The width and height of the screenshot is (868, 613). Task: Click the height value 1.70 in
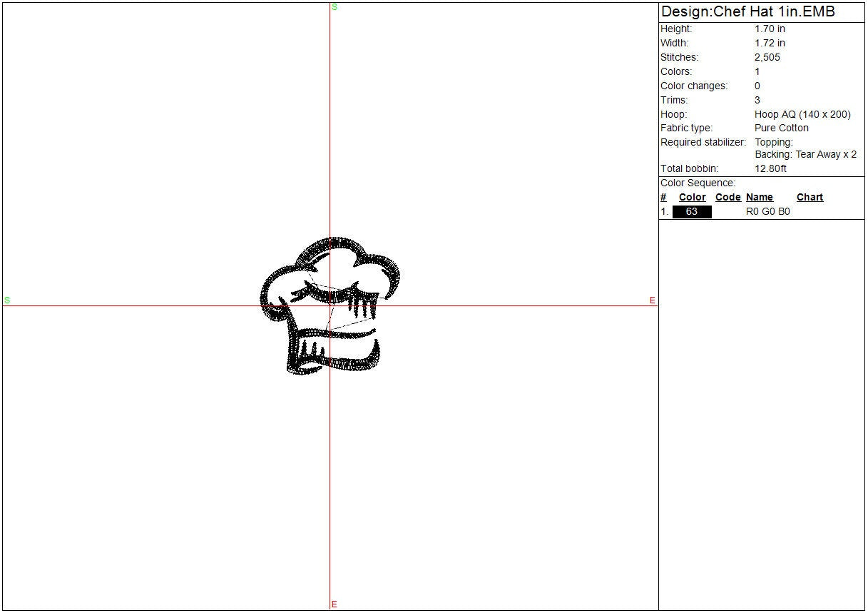[770, 29]
